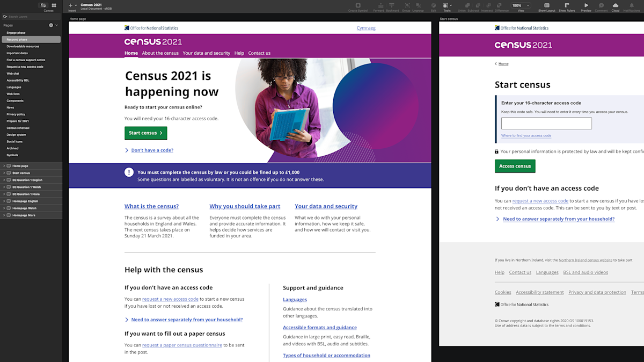Select the Start census artboard title
Viewport: 644px width, 362px height.
449,19
